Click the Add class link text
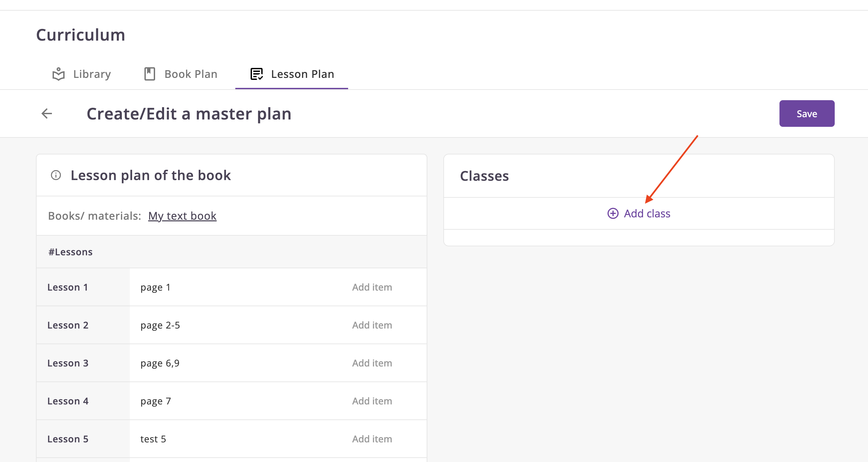868x462 pixels. [647, 214]
